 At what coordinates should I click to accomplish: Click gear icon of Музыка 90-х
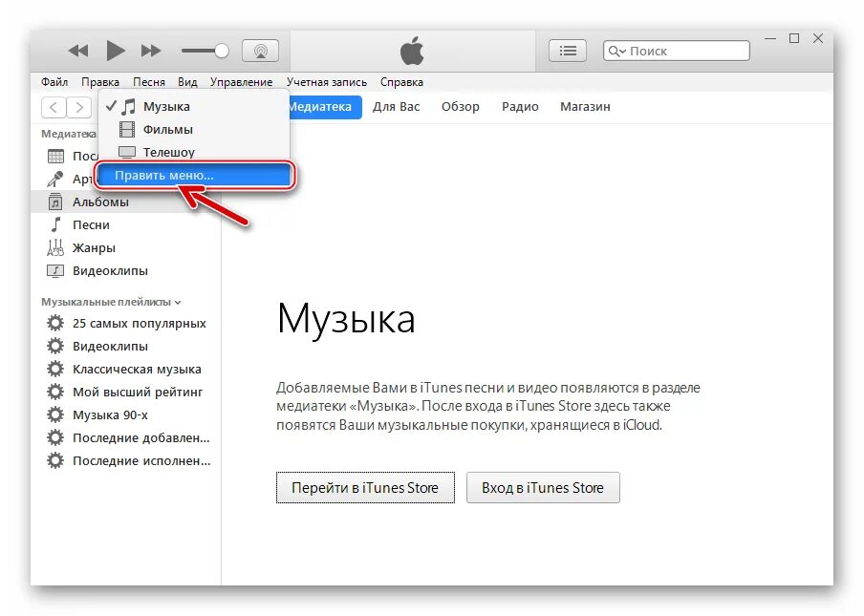55,415
